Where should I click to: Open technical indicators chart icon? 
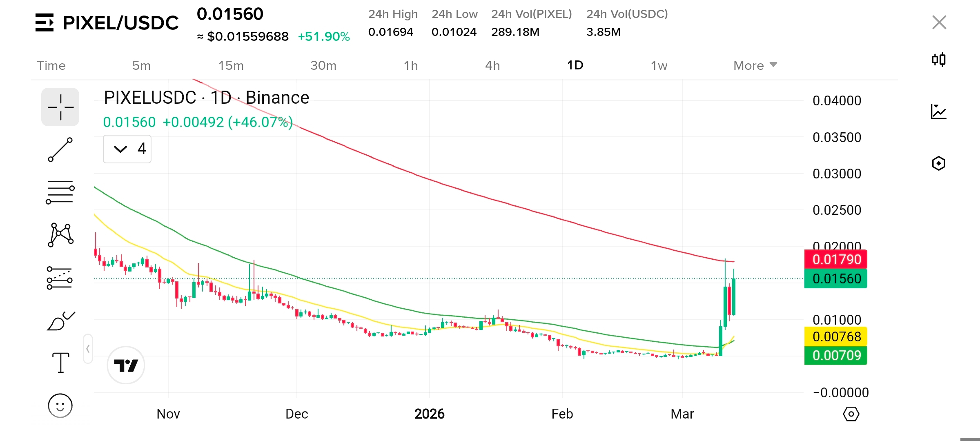point(939,111)
